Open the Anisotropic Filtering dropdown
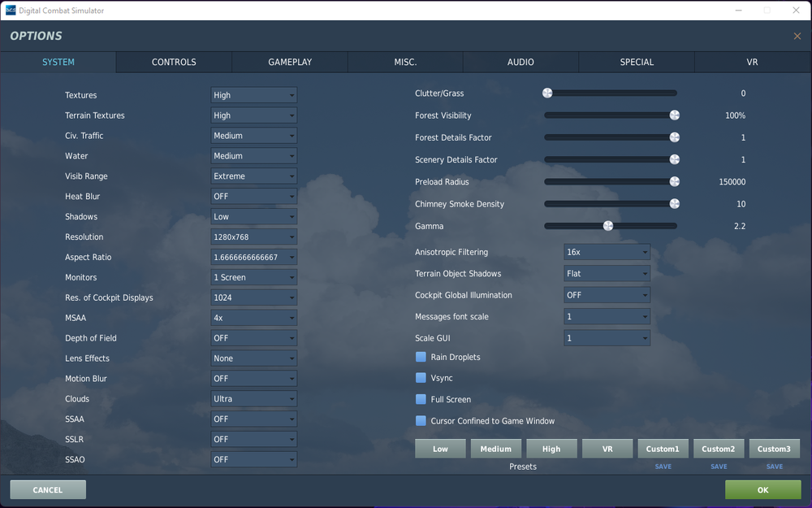The width and height of the screenshot is (812, 508). click(x=607, y=252)
